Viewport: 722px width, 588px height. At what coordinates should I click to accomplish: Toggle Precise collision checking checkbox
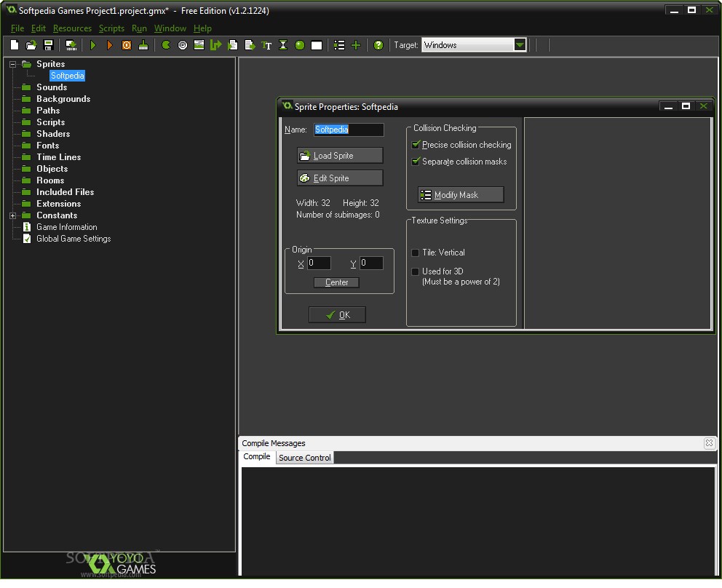[x=416, y=145]
